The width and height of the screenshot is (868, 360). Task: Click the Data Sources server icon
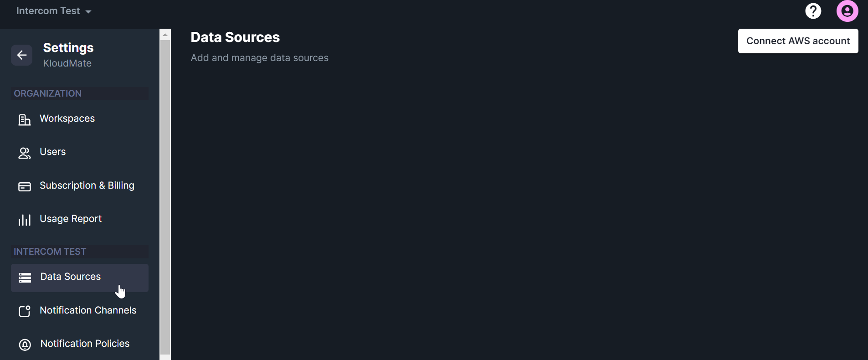coord(25,278)
